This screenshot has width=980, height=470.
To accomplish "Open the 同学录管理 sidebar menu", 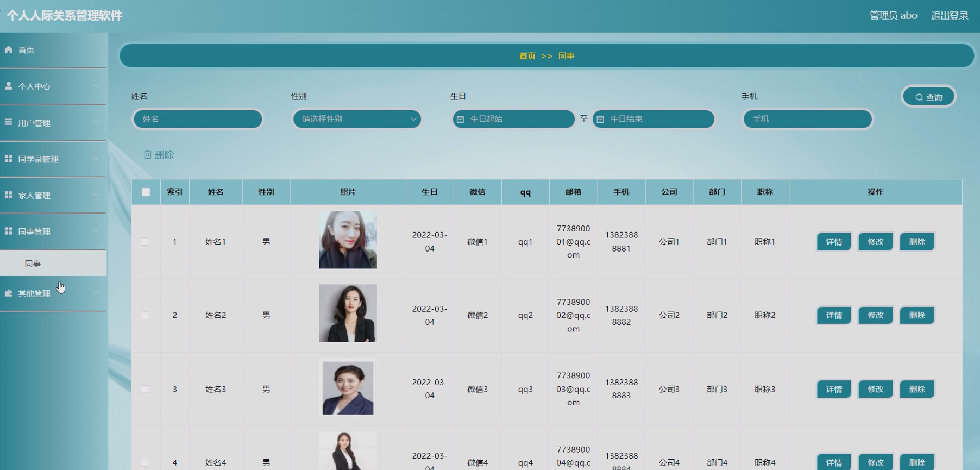I will click(x=53, y=159).
